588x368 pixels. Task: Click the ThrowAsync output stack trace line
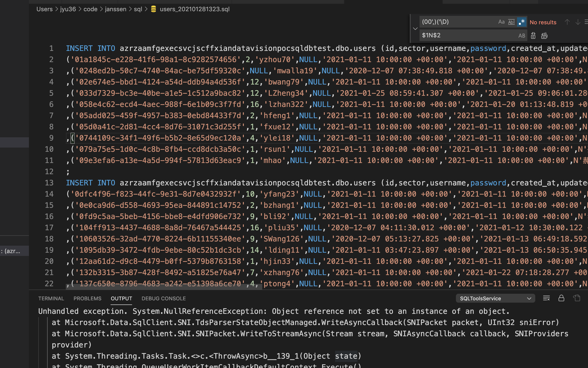tap(206, 356)
